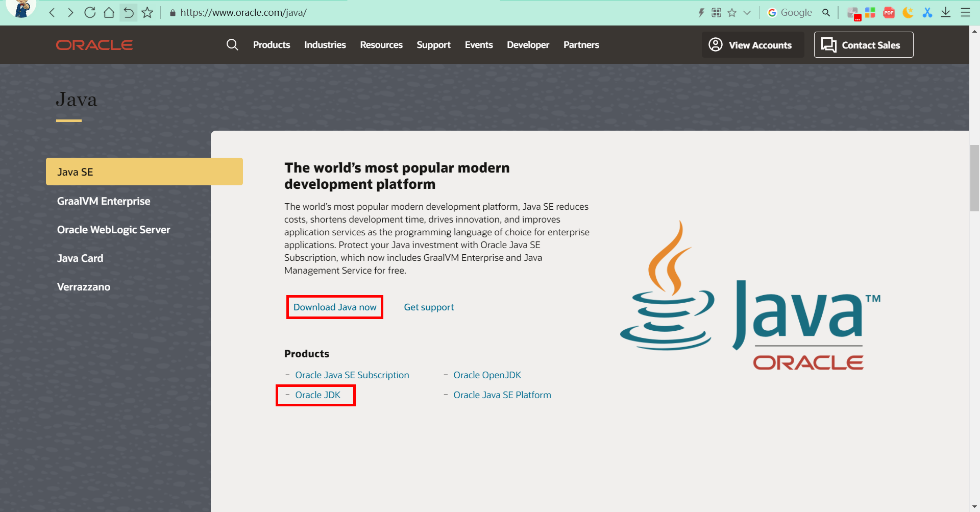The width and height of the screenshot is (980, 512).
Task: Open the browser hamburger menu
Action: click(965, 13)
